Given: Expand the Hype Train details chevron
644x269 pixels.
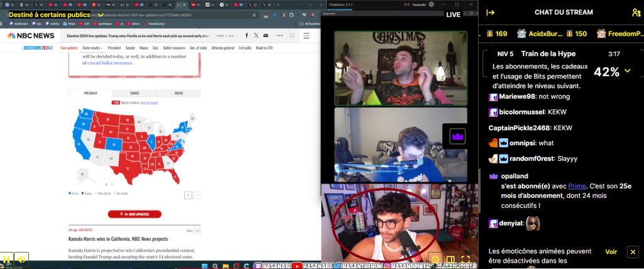Looking at the screenshot, I should pyautogui.click(x=627, y=71).
